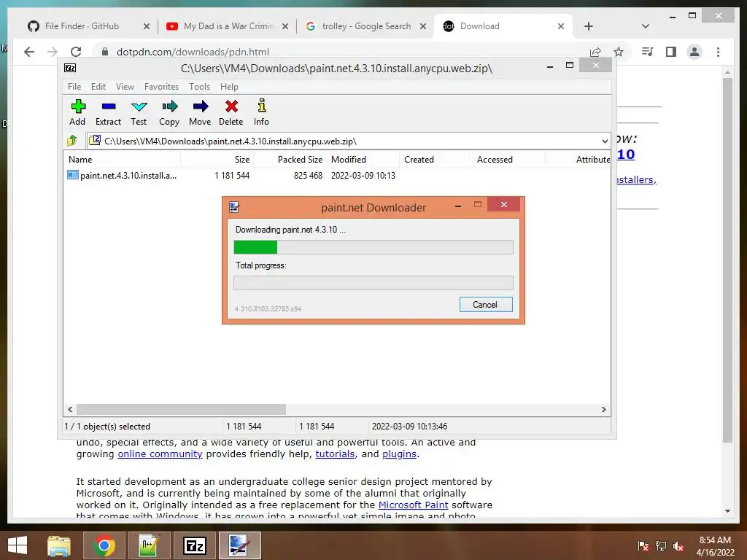Bookmark this page with the star icon
Screen dimensions: 747x560
[x=619, y=52]
